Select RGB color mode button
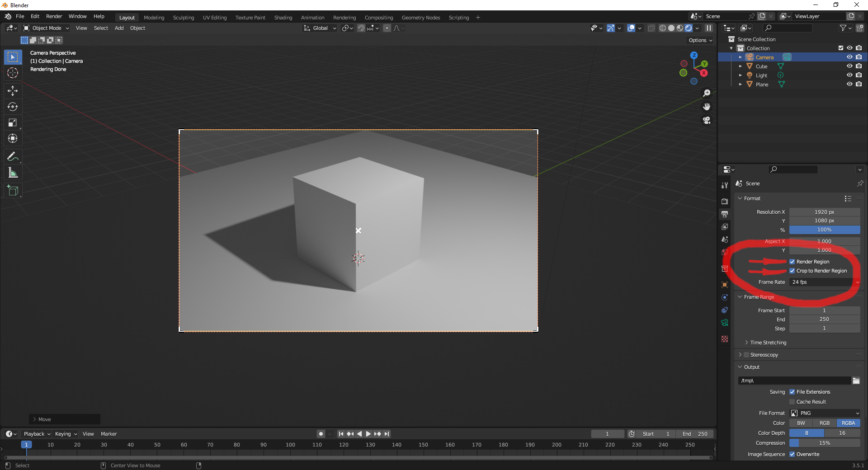Screen dimensions: 868x470 click(x=825, y=423)
